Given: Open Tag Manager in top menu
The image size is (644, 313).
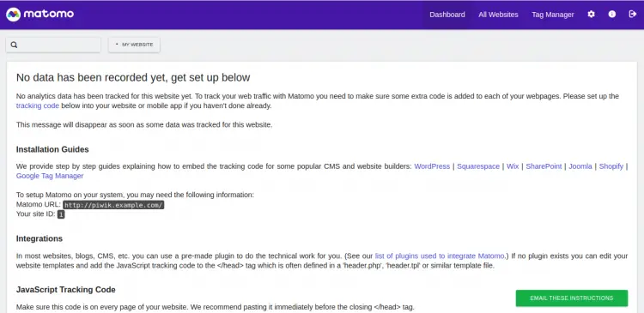Looking at the screenshot, I should (553, 15).
